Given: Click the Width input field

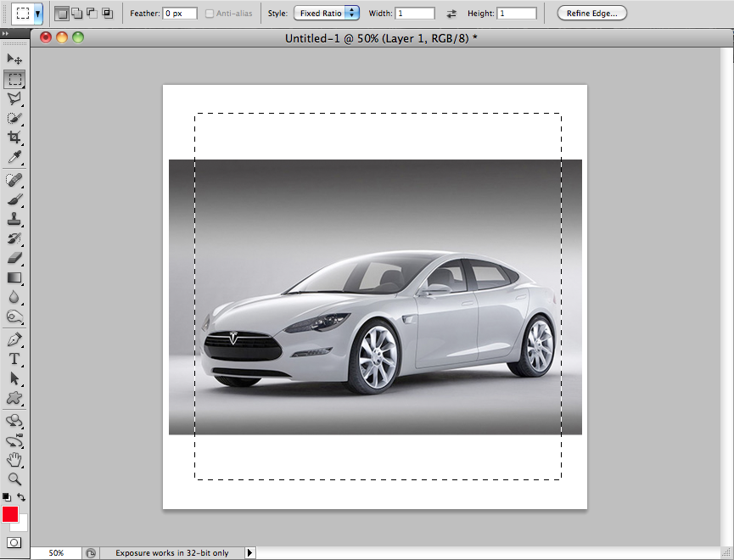Looking at the screenshot, I should pyautogui.click(x=415, y=13).
